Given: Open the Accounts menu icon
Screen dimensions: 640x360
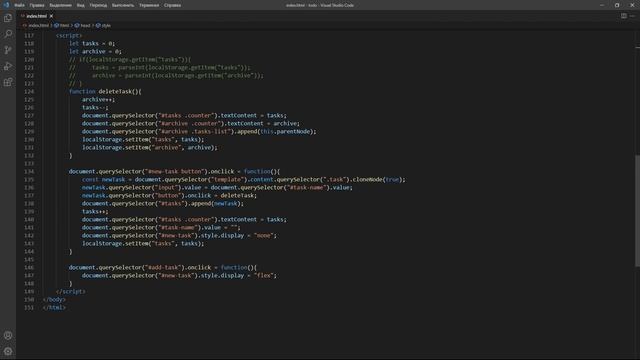Looking at the screenshot, I should tap(8, 336).
